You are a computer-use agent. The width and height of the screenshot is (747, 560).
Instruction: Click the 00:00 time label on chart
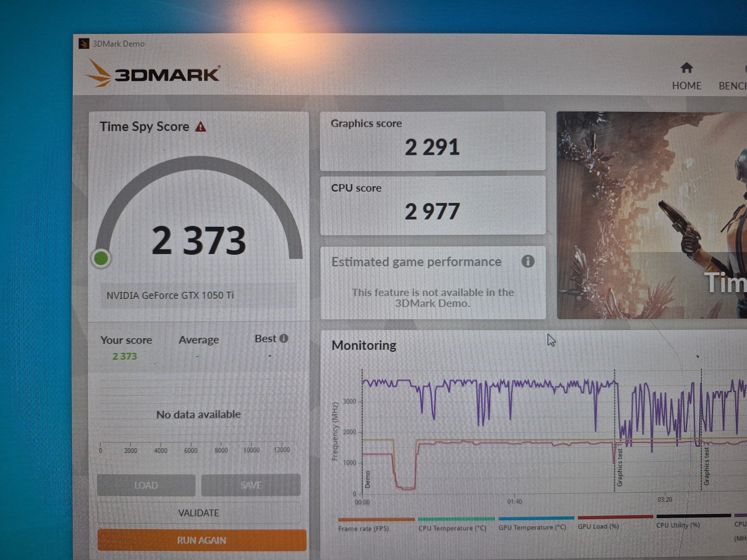(x=362, y=502)
